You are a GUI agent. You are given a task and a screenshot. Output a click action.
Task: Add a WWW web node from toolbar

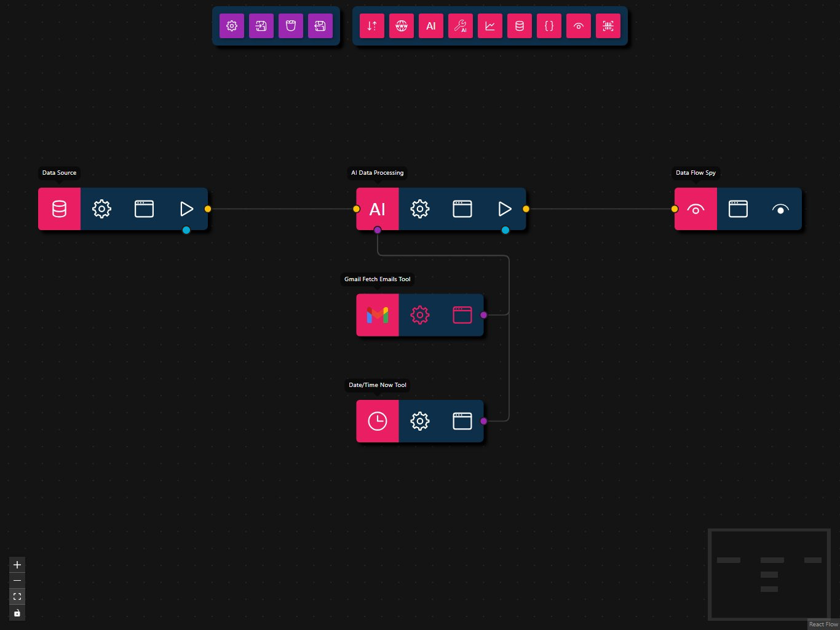[x=402, y=26]
